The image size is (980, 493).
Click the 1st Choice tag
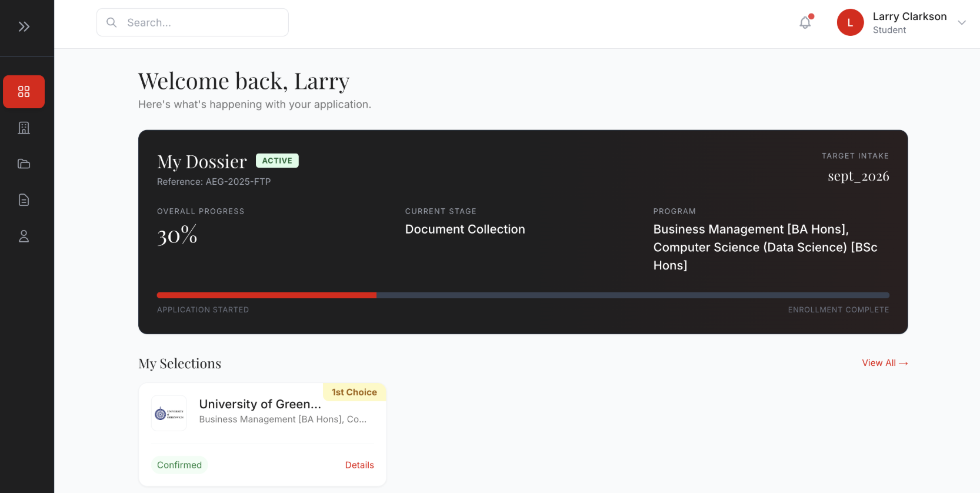tap(354, 392)
